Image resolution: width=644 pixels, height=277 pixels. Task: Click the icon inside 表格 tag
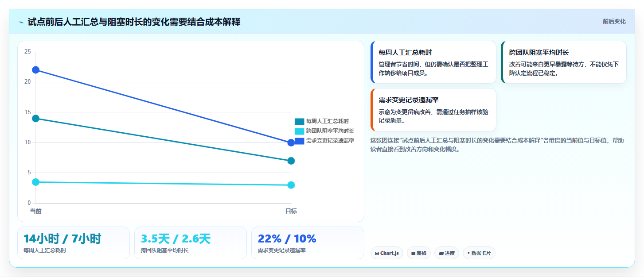tap(413, 254)
